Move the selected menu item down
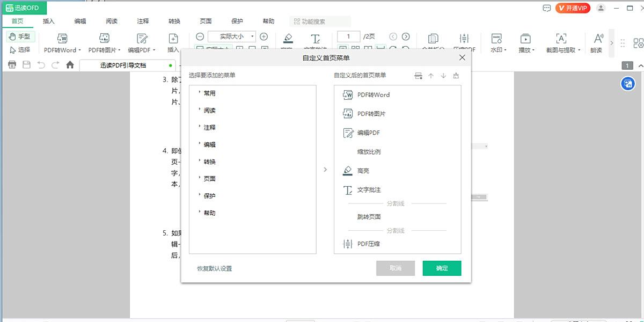 click(x=443, y=76)
